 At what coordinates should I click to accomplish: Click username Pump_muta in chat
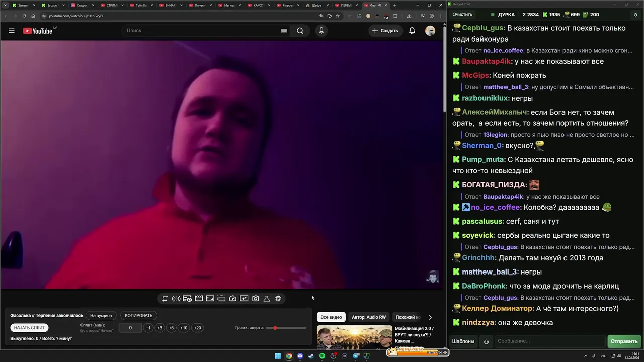[x=483, y=159]
